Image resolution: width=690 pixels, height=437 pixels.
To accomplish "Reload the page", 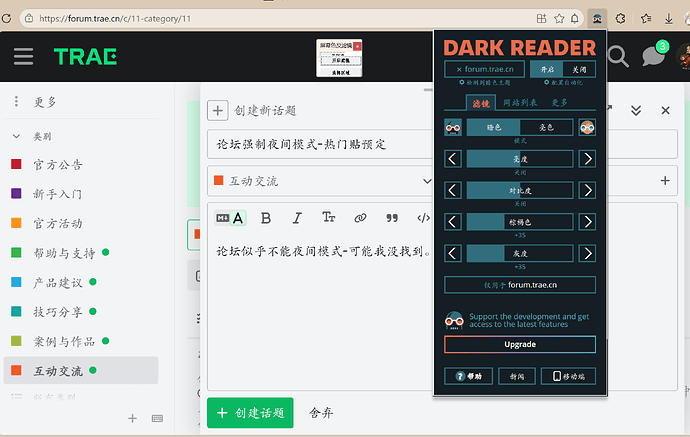I will [x=6, y=18].
